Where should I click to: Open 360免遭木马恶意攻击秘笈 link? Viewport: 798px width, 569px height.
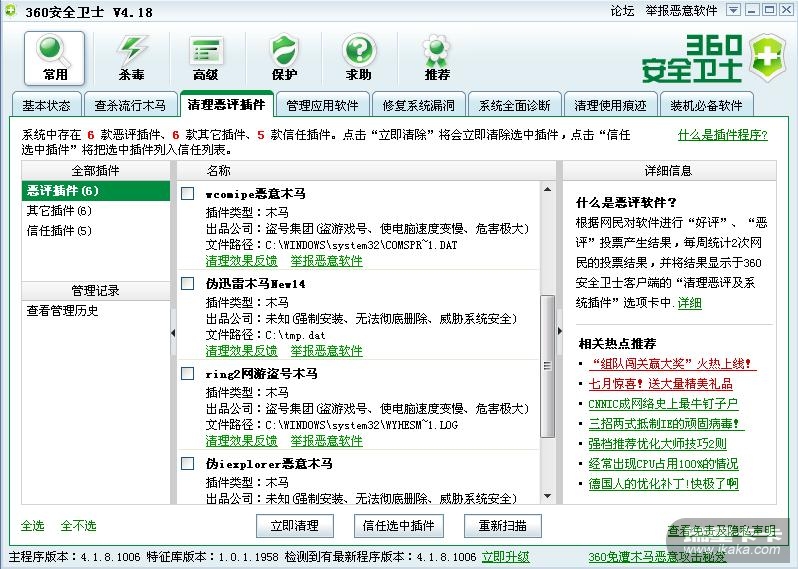[x=657, y=557]
